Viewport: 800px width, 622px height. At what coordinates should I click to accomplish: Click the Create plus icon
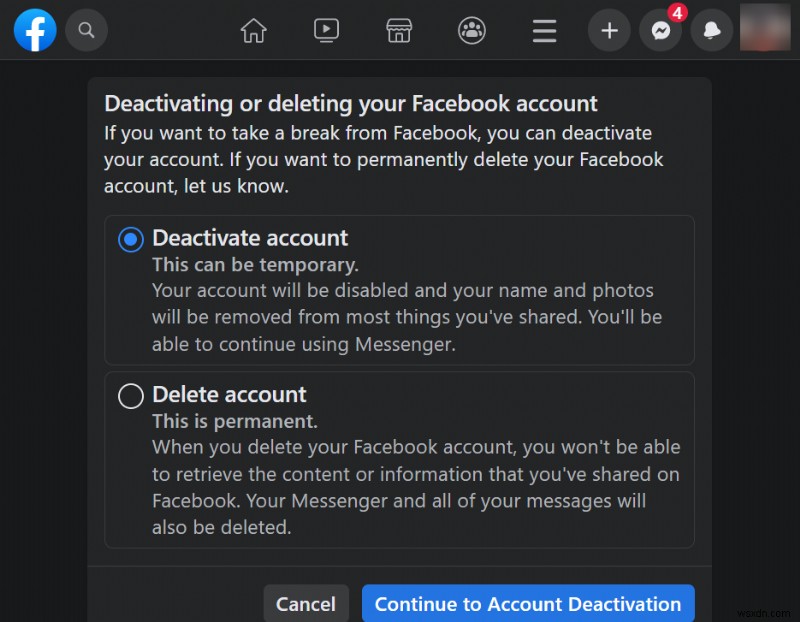point(609,30)
